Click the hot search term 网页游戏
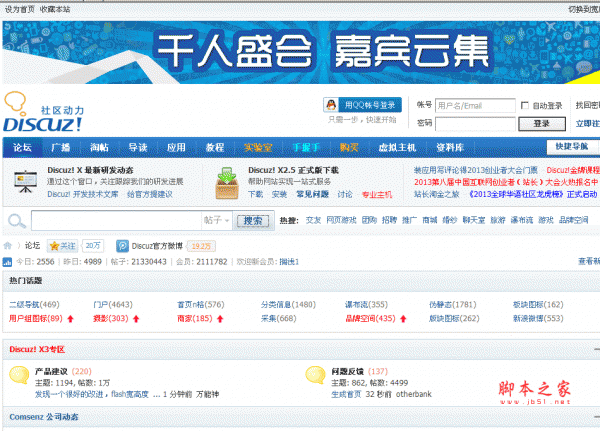This screenshot has width=600, height=431. click(341, 220)
